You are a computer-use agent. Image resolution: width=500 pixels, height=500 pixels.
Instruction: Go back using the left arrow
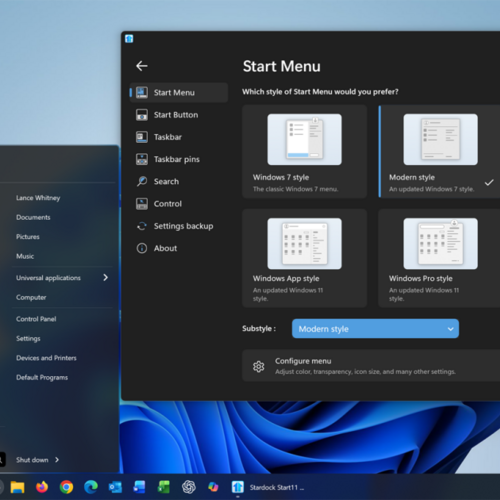(x=142, y=66)
